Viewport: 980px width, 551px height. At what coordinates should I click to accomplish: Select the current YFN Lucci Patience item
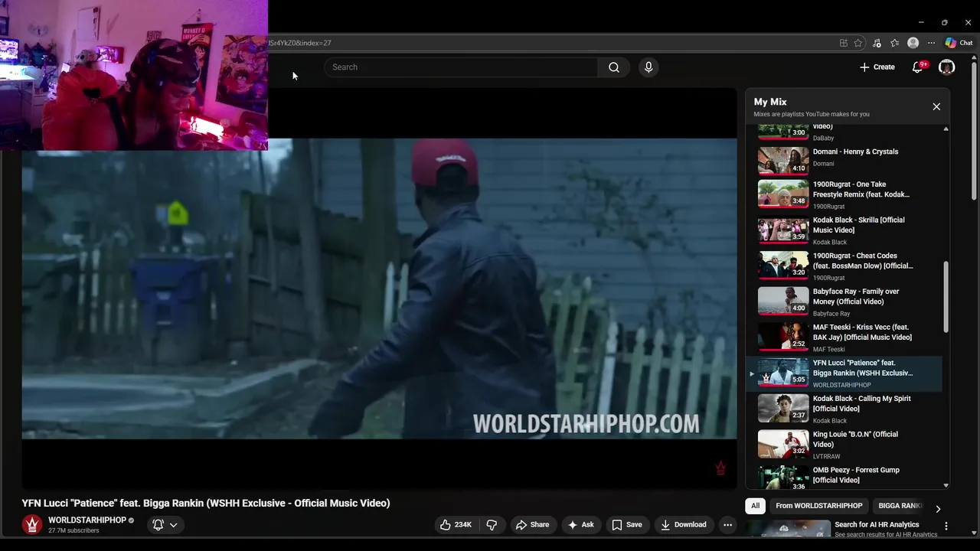(844, 373)
